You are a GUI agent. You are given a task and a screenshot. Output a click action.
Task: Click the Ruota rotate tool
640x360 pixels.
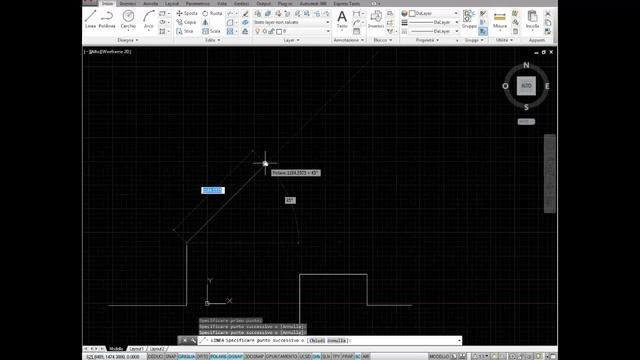212,13
